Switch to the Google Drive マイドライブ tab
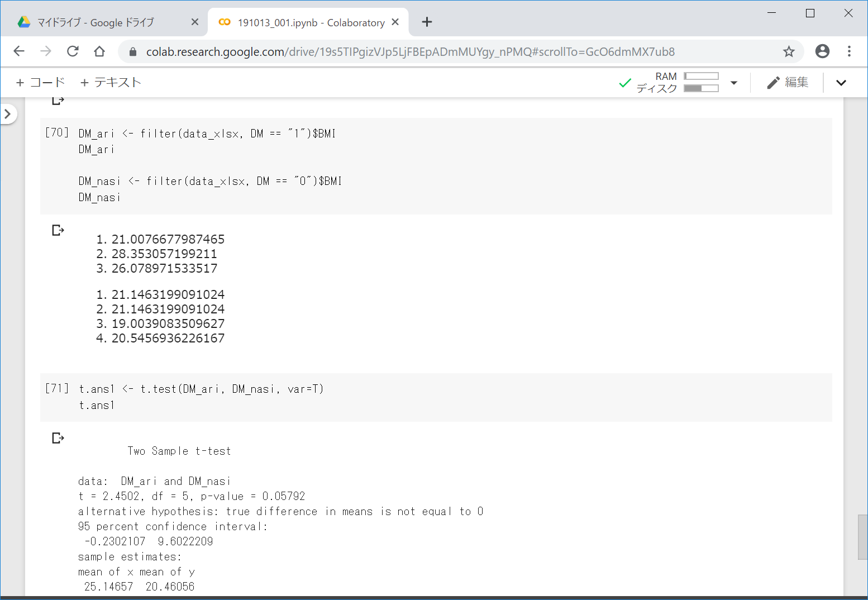 95,22
